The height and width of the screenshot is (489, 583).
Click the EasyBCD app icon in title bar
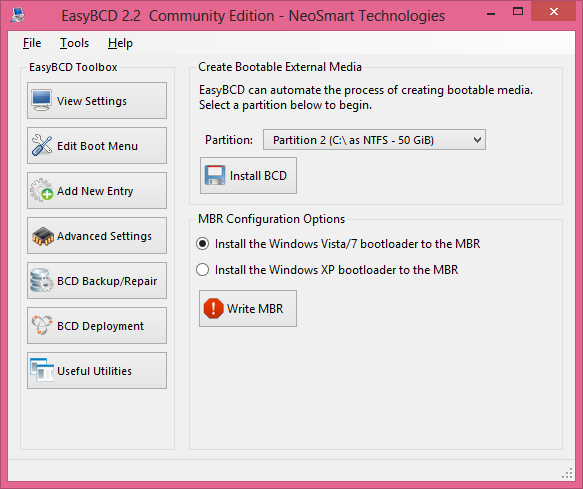click(x=17, y=15)
